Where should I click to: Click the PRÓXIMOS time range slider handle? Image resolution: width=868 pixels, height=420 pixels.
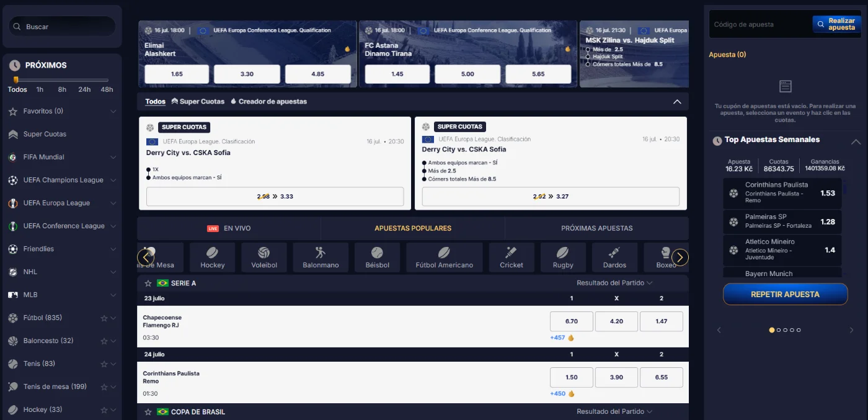pyautogui.click(x=15, y=79)
